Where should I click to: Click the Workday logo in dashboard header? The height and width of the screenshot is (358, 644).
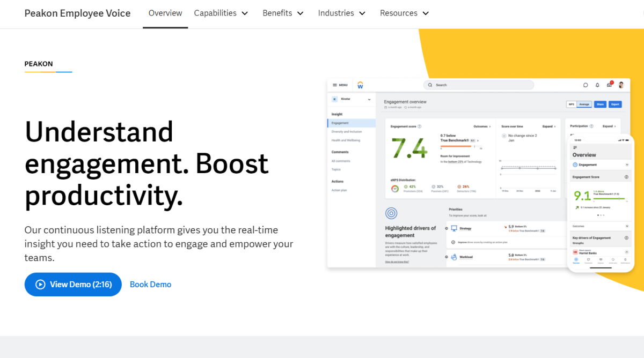(360, 85)
